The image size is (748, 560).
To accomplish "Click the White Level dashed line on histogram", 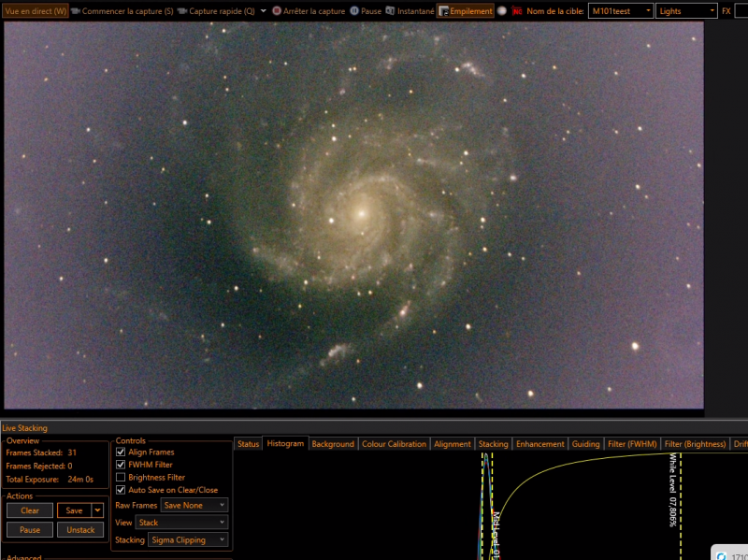I will 681,506.
